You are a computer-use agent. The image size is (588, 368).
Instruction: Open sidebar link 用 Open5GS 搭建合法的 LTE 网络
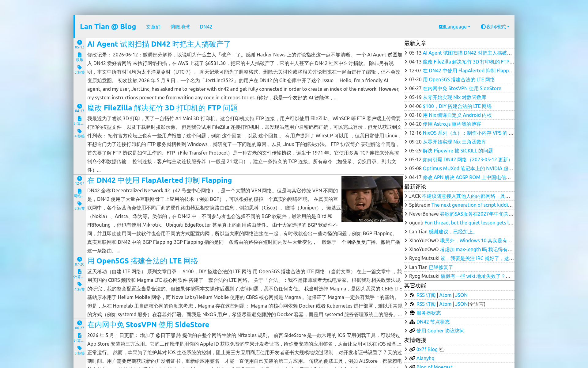[458, 79]
